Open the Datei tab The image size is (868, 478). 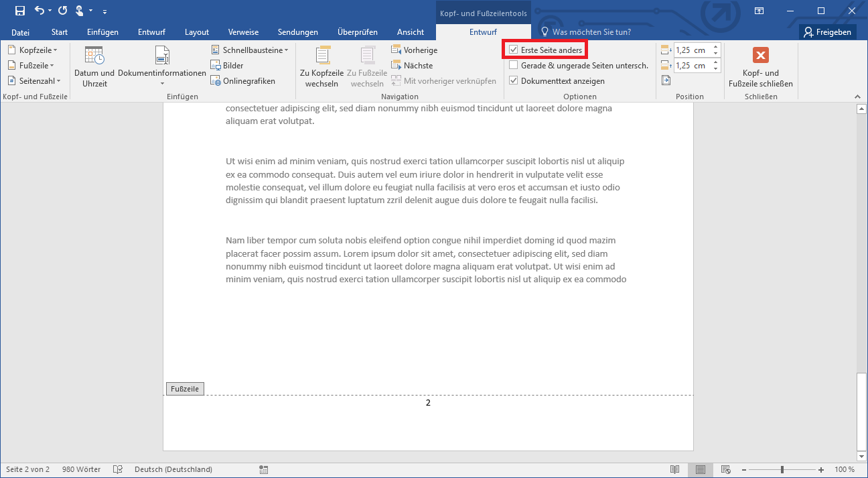coord(21,32)
